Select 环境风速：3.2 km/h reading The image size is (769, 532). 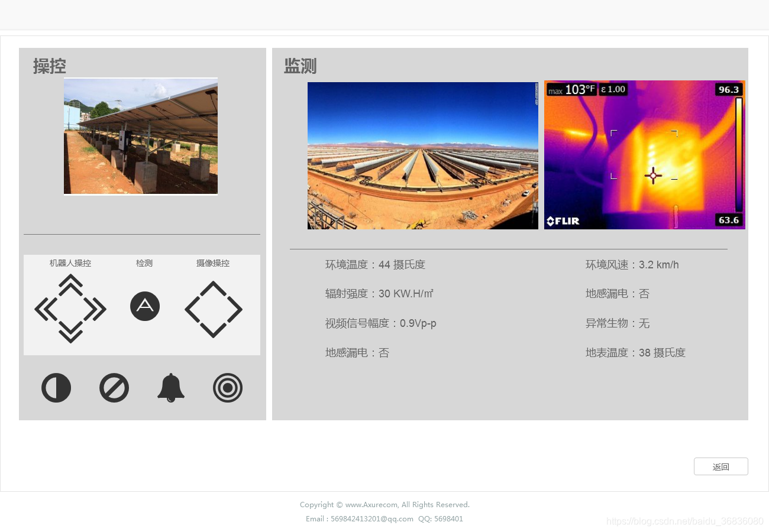pos(632,265)
